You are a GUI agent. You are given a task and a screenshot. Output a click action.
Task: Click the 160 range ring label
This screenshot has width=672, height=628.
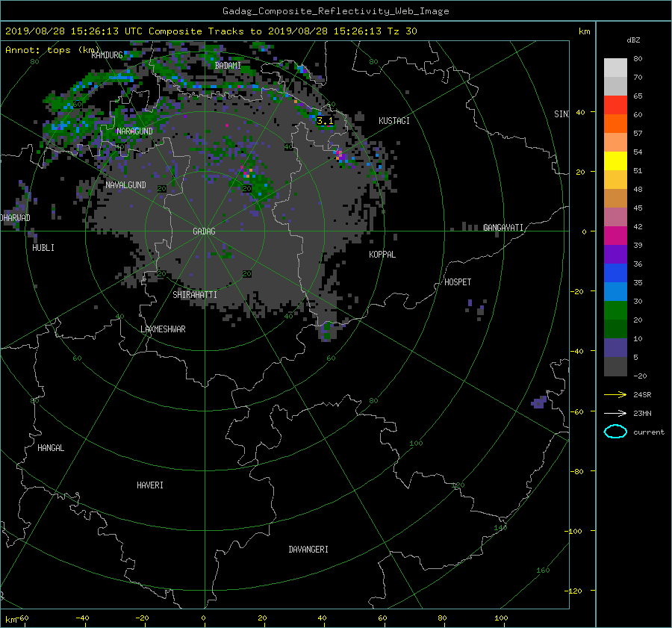click(543, 571)
